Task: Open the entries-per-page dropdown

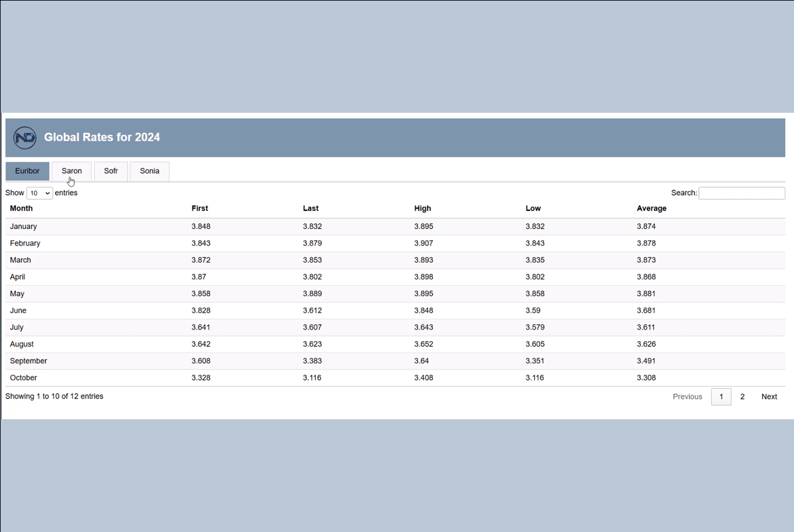Action: (40, 193)
